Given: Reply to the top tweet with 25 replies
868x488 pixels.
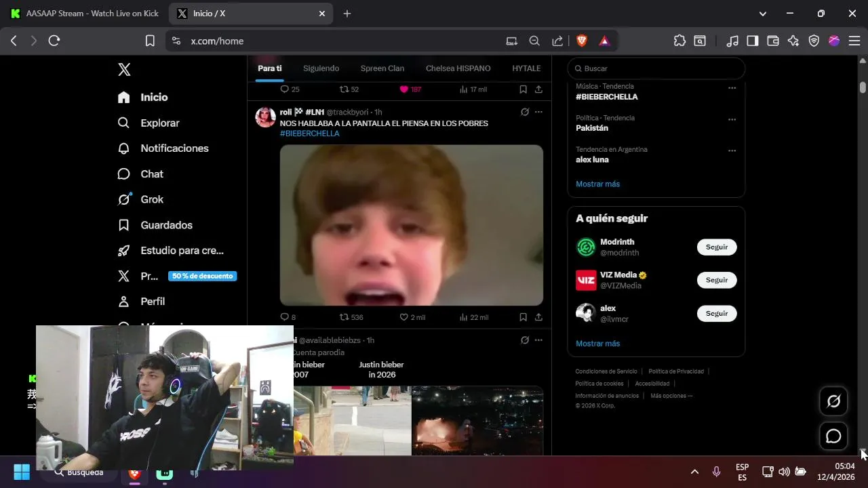Looking at the screenshot, I should [290, 89].
